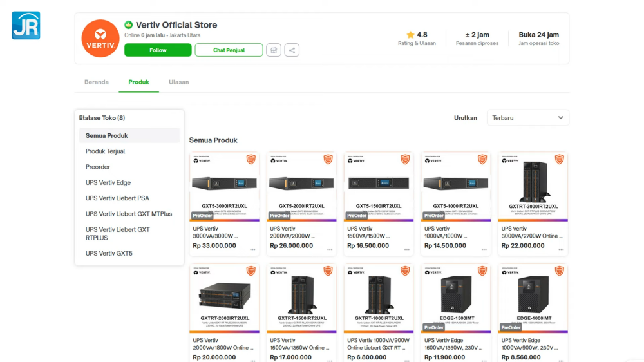Open GXT5-1500IRT2UXL product thumbnail
This screenshot has width=644, height=362.
point(379,187)
